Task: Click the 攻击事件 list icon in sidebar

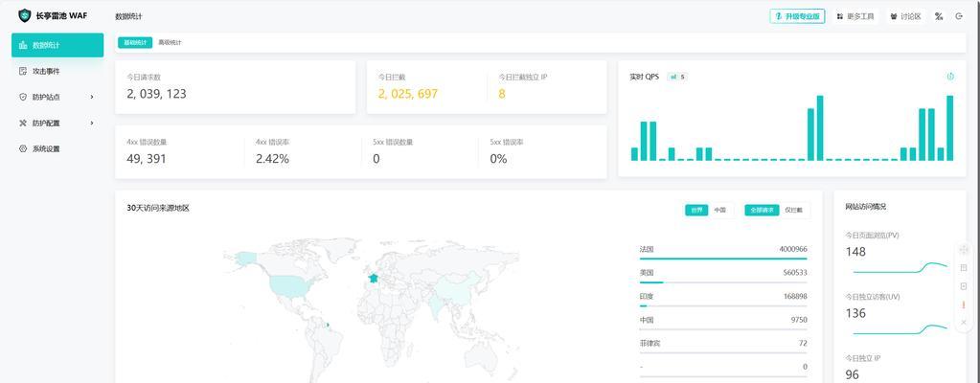Action: (x=23, y=71)
